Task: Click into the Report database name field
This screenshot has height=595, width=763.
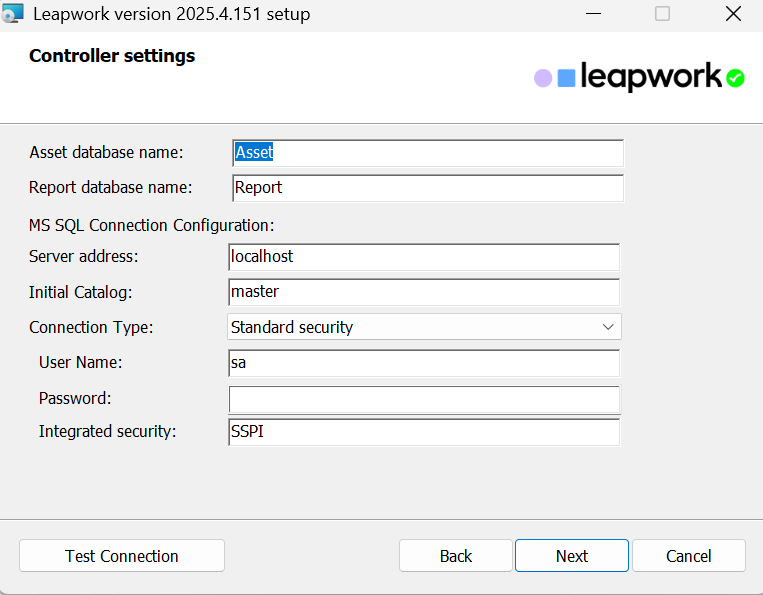Action: 427,188
